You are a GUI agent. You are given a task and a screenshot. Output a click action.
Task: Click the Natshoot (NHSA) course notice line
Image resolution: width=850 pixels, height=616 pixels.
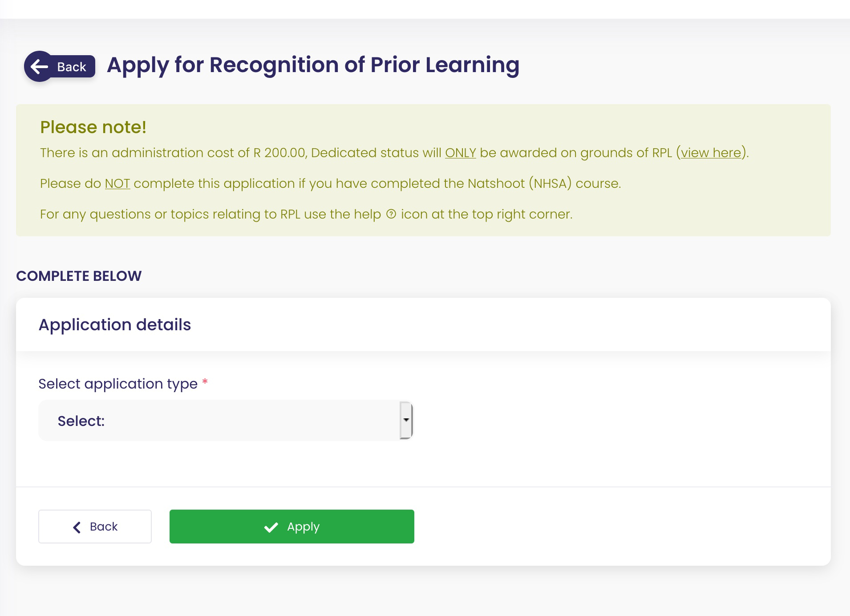(330, 183)
